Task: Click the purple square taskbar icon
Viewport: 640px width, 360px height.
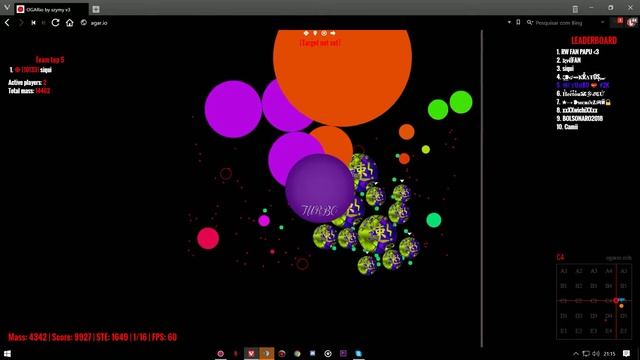Action: coord(343,353)
